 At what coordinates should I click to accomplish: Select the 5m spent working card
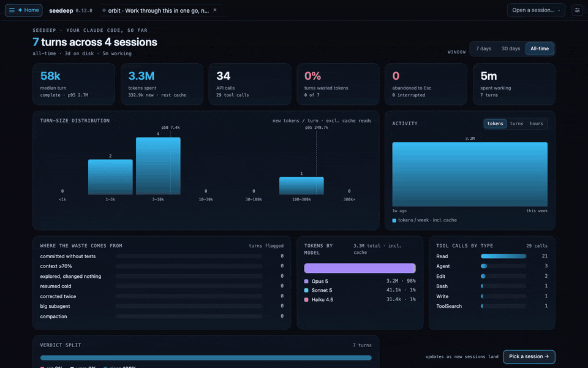514,84
